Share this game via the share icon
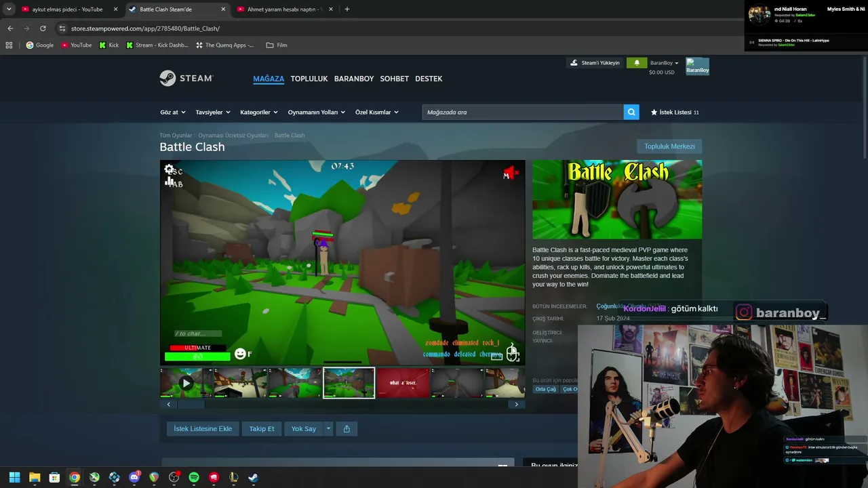Viewport: 868px width, 488px height. [x=347, y=428]
